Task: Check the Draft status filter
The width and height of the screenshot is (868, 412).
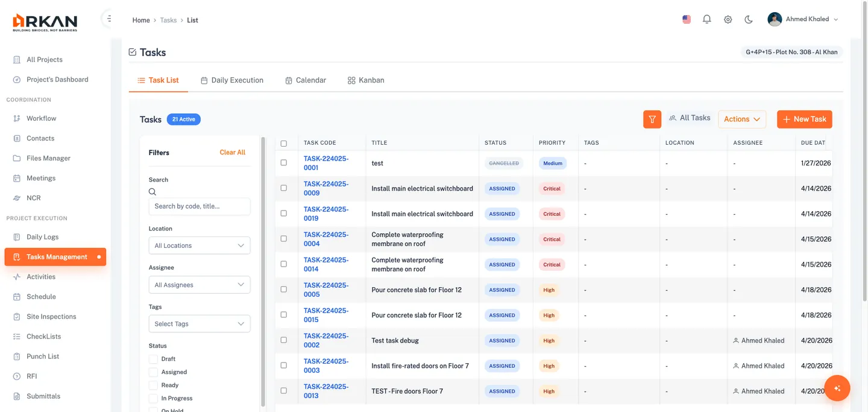Action: [x=153, y=358]
